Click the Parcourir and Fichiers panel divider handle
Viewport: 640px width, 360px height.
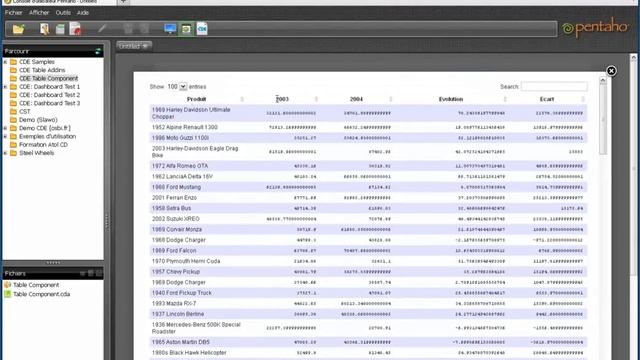(53, 263)
